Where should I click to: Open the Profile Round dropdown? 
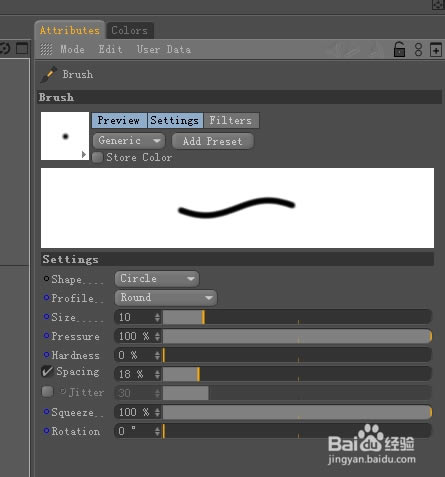click(166, 297)
